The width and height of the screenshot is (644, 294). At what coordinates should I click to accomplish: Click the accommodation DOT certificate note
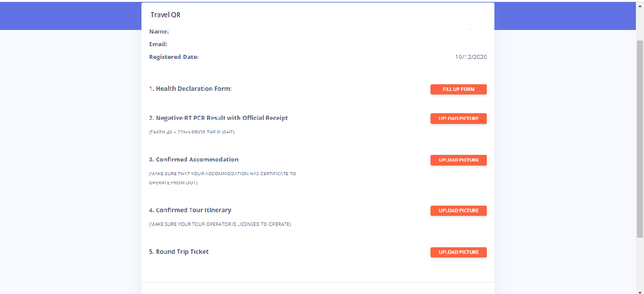[222, 178]
